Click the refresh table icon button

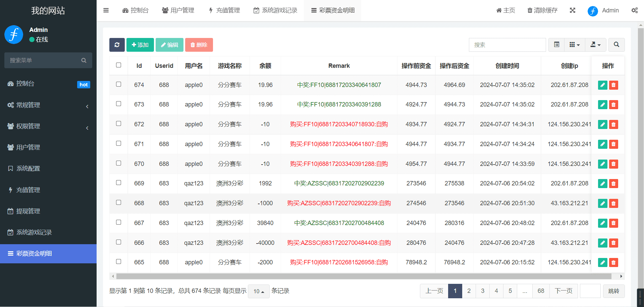point(117,45)
